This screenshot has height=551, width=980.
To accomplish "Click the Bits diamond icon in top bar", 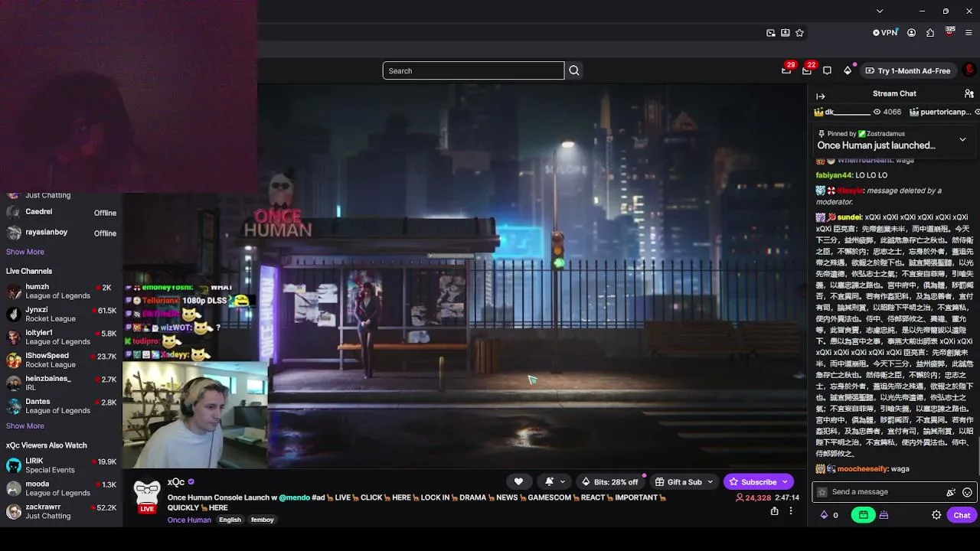I will [x=848, y=70].
